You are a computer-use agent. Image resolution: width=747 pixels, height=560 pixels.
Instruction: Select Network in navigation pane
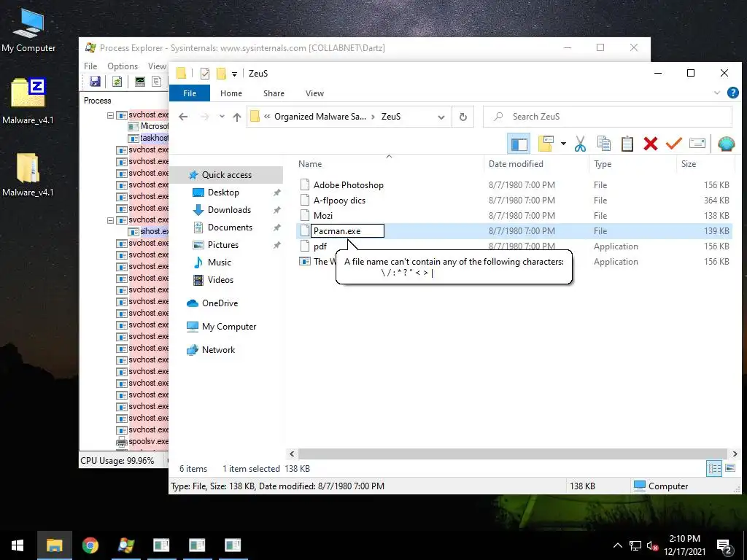click(218, 350)
